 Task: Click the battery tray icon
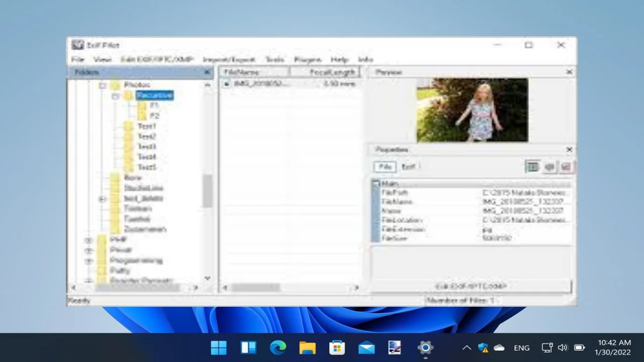[x=579, y=347]
